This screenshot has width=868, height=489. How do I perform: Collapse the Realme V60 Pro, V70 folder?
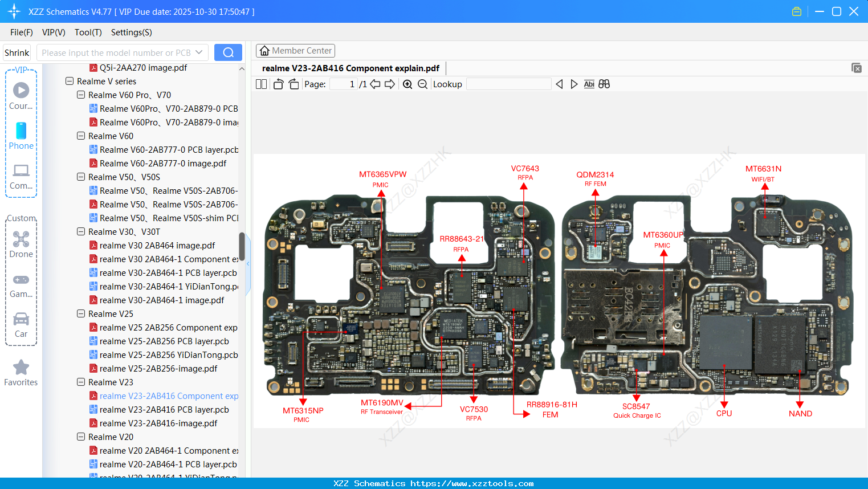point(81,95)
